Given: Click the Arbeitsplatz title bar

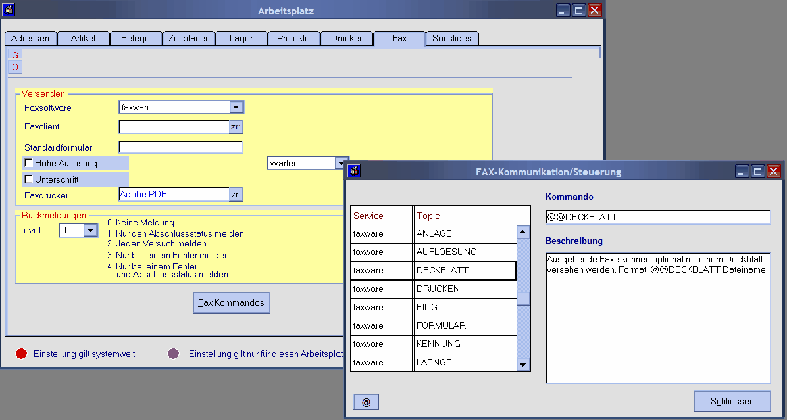Looking at the screenshot, I should coord(286,10).
